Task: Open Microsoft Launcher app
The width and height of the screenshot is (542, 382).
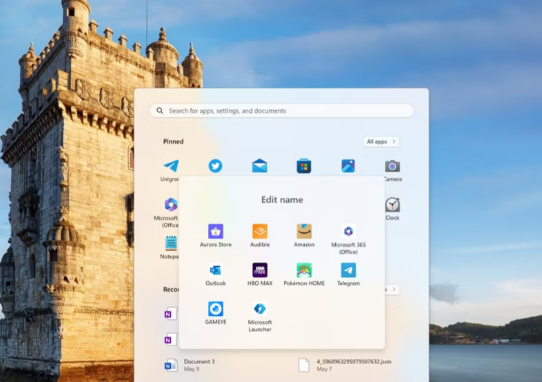Action: click(260, 316)
